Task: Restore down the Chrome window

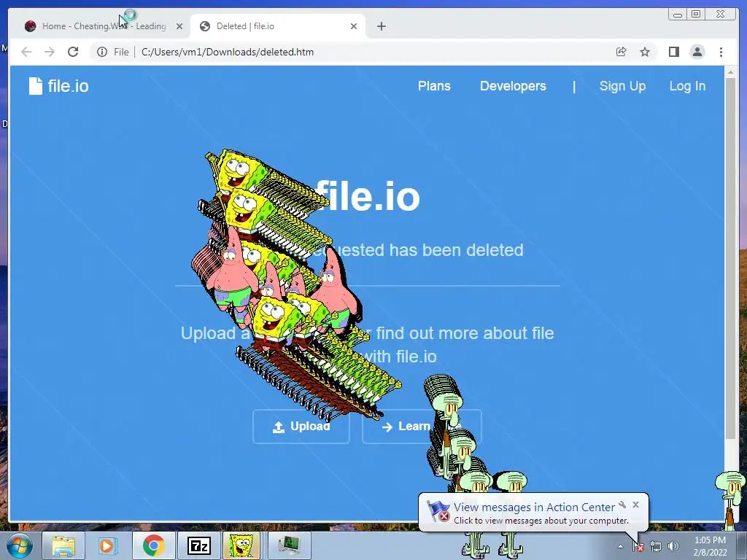Action: pos(695,15)
